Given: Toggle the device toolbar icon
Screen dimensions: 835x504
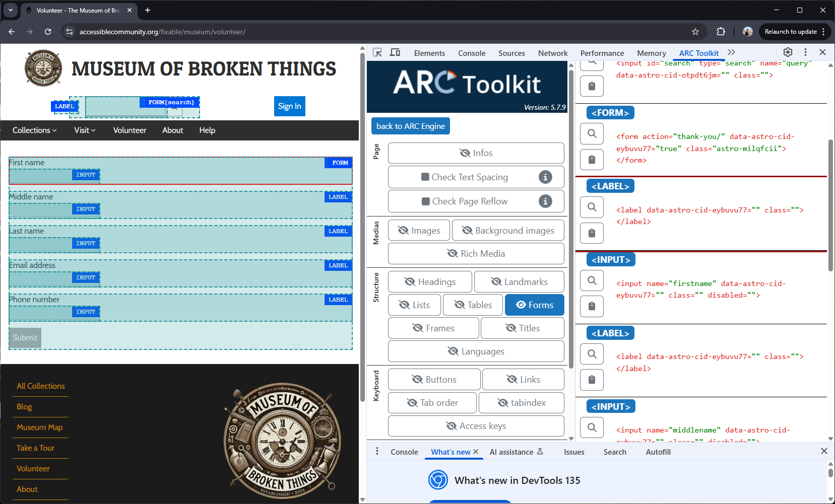Looking at the screenshot, I should 395,52.
